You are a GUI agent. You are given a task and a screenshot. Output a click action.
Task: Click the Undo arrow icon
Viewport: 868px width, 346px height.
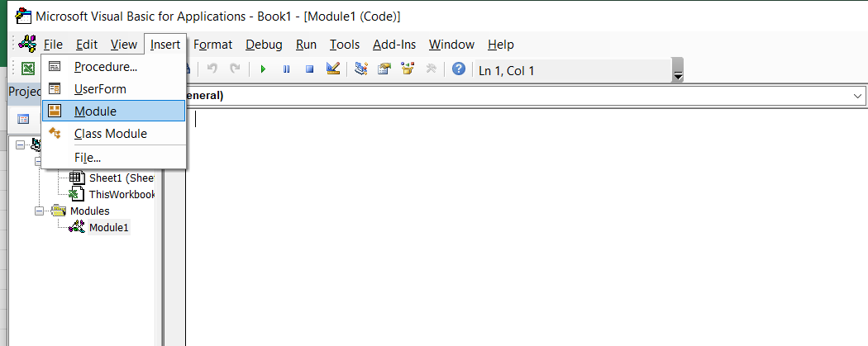pyautogui.click(x=212, y=69)
